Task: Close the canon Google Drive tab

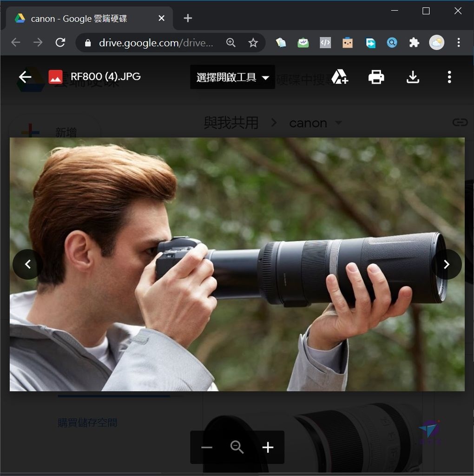Action: [161, 18]
